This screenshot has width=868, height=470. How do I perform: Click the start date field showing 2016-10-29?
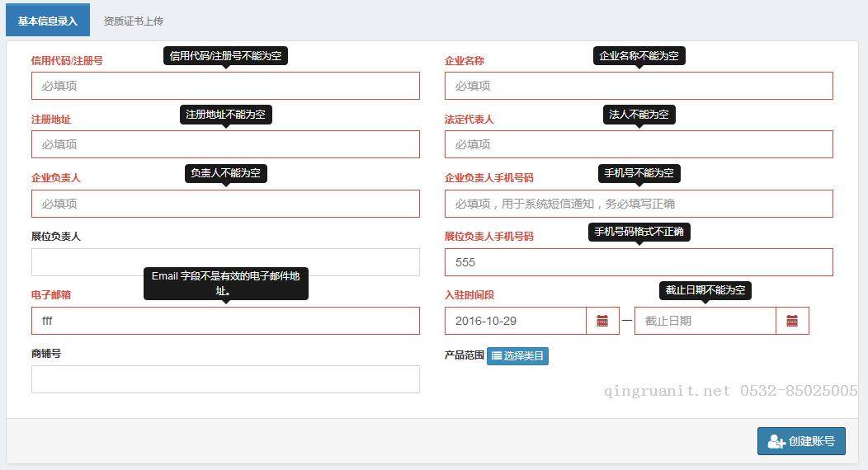click(515, 321)
